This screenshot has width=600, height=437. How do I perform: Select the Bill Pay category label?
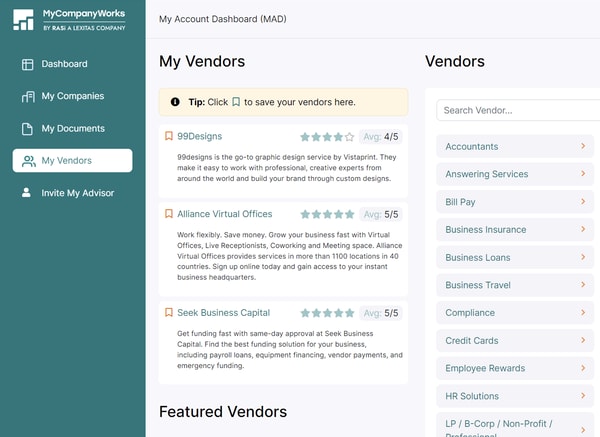tap(460, 202)
